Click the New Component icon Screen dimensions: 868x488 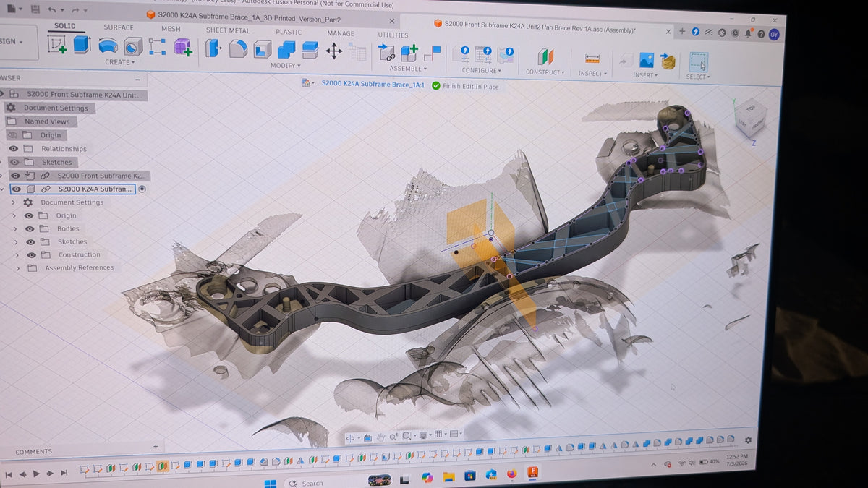click(x=409, y=53)
